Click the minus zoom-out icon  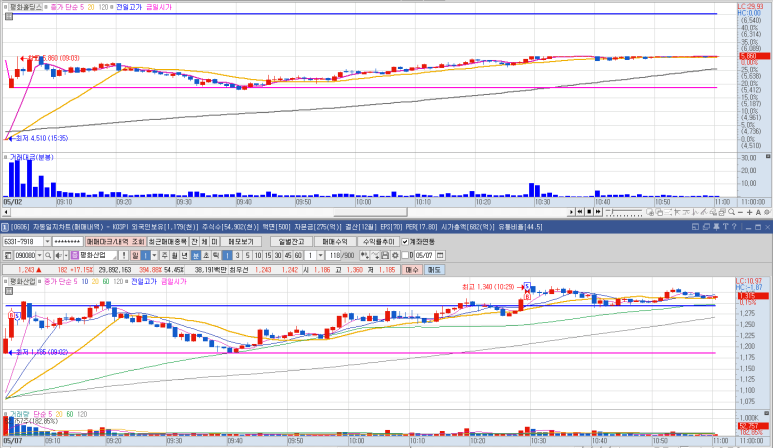(x=740, y=212)
